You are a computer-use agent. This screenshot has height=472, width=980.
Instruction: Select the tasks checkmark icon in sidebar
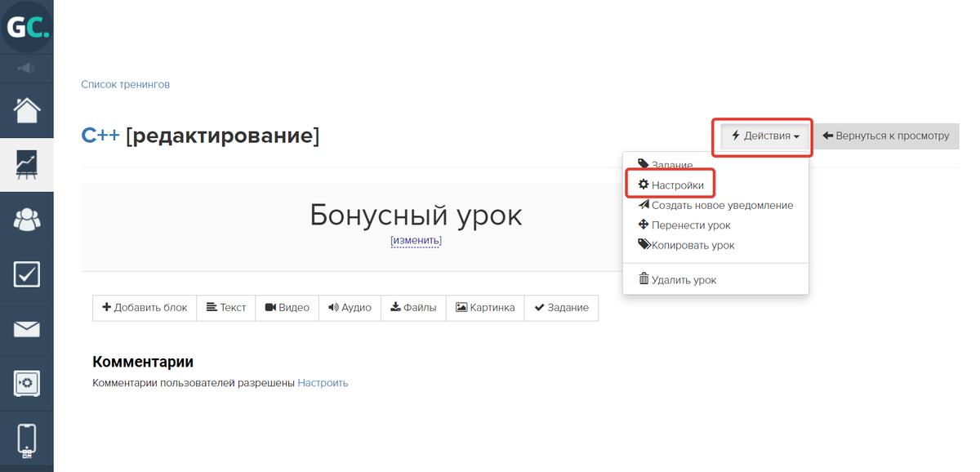pos(27,274)
